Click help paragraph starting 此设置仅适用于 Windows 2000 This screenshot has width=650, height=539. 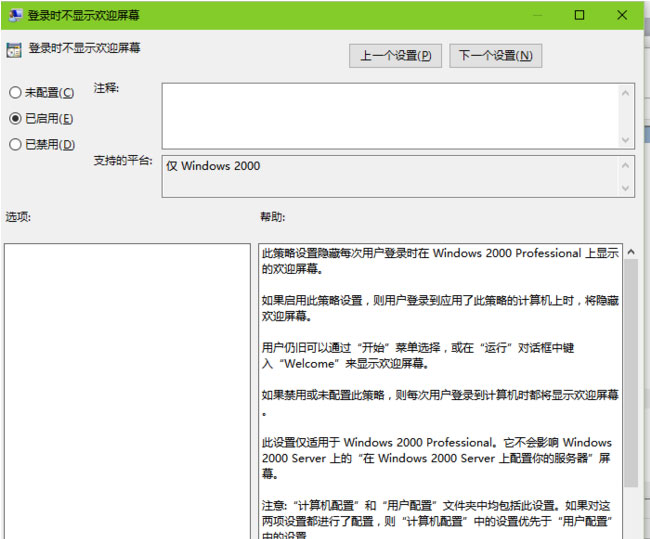click(437, 458)
